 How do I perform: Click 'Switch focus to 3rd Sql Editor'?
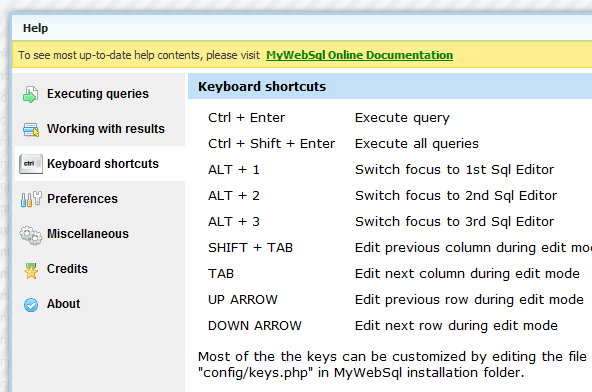click(455, 222)
